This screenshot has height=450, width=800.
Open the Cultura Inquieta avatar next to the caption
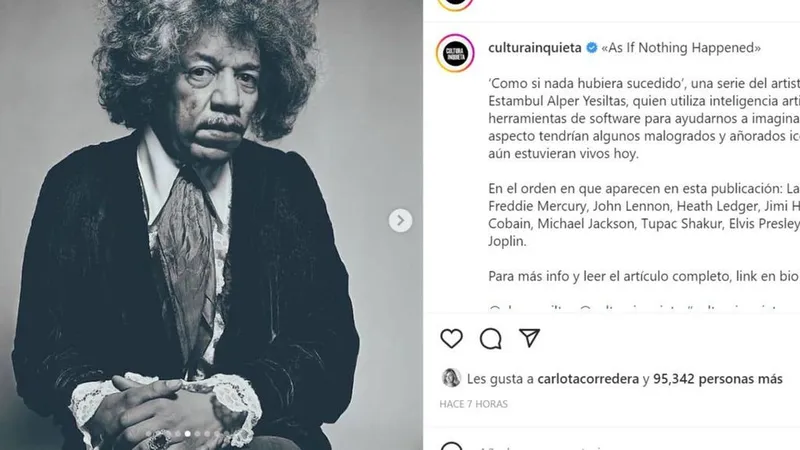[x=455, y=53]
